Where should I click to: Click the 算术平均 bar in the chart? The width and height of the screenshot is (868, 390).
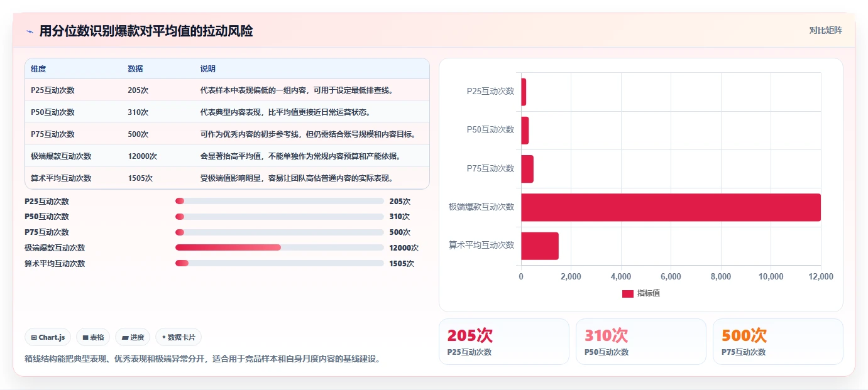(x=540, y=246)
